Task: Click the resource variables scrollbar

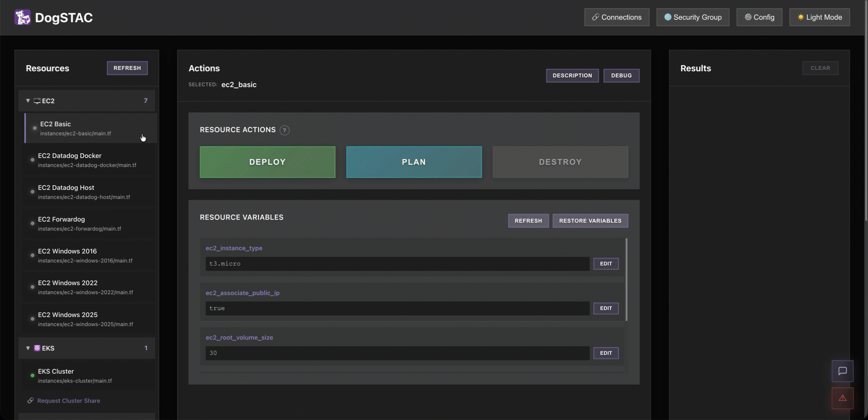Action: coord(626,280)
